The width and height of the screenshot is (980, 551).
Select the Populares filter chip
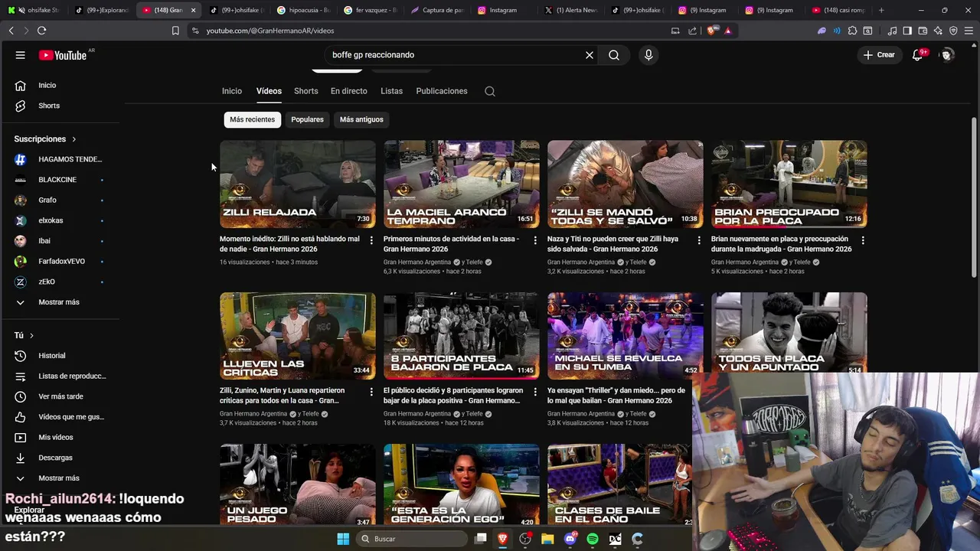307,119
